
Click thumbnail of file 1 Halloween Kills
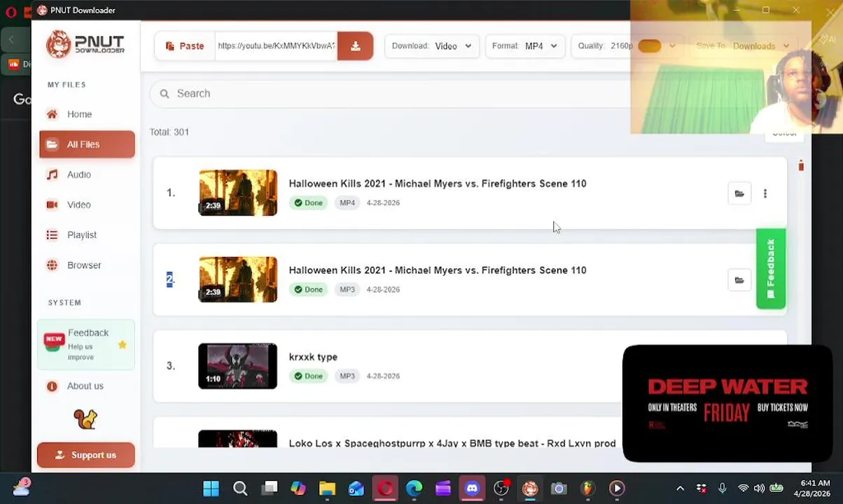pyautogui.click(x=238, y=192)
